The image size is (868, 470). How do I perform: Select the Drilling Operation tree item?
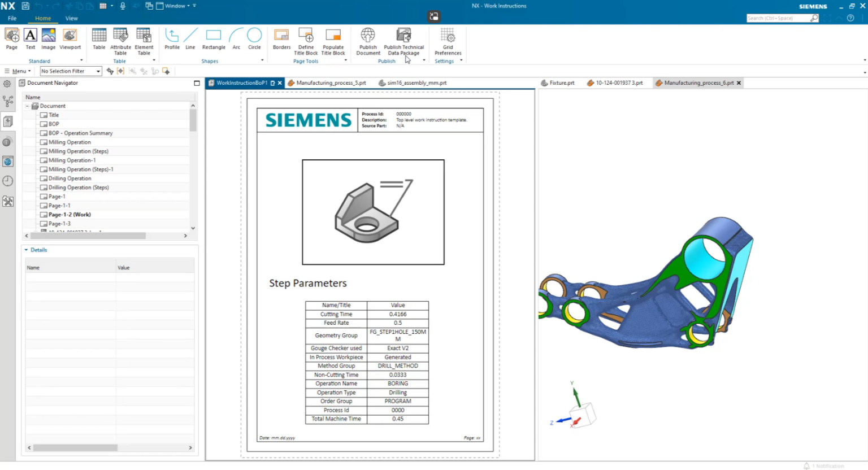click(x=69, y=178)
